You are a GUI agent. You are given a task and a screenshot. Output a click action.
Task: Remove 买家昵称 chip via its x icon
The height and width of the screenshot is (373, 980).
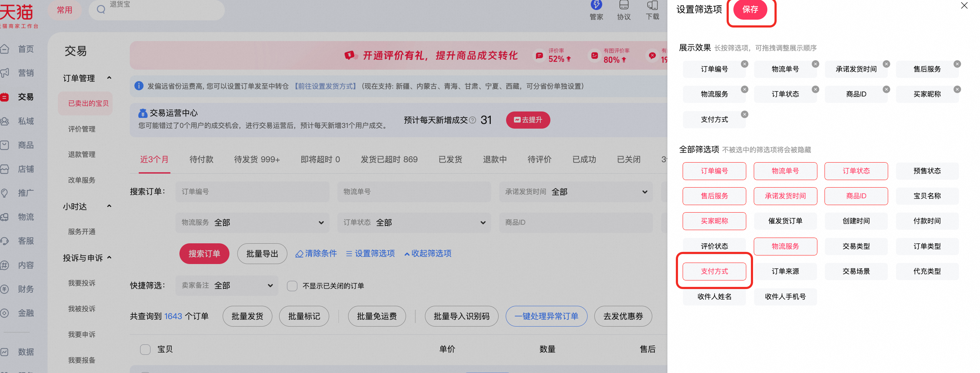point(957,89)
